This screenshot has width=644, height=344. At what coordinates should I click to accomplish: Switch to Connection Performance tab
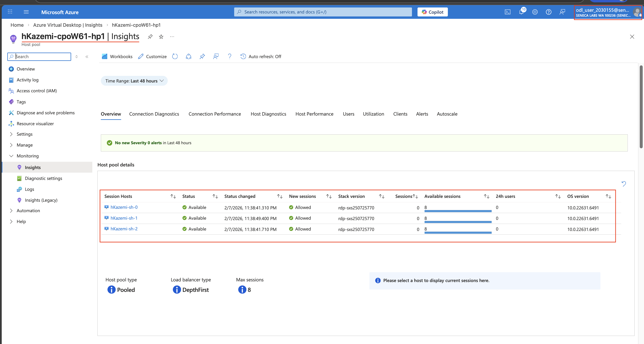click(x=215, y=114)
